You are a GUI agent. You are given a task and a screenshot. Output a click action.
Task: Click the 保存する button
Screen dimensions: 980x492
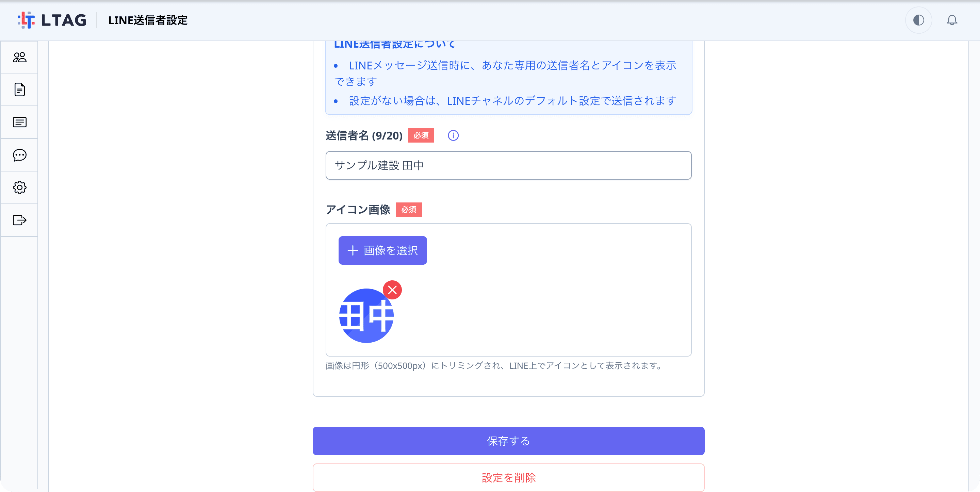pyautogui.click(x=508, y=441)
